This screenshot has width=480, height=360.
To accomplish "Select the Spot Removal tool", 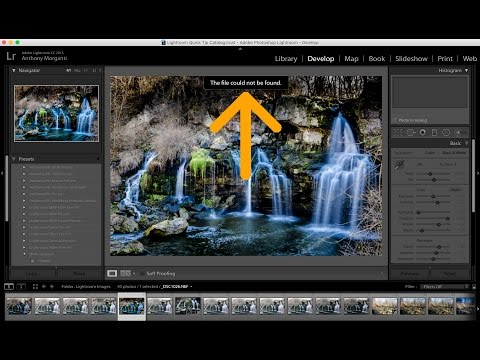I will (410, 133).
